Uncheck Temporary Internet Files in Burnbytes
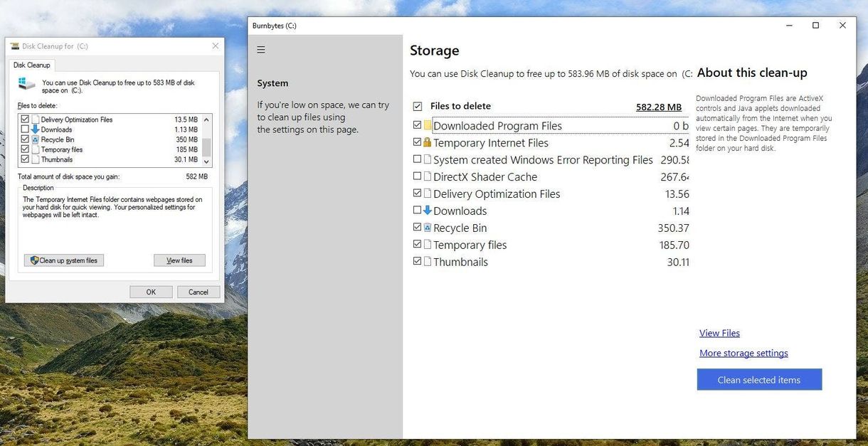The height and width of the screenshot is (446, 868). (418, 142)
